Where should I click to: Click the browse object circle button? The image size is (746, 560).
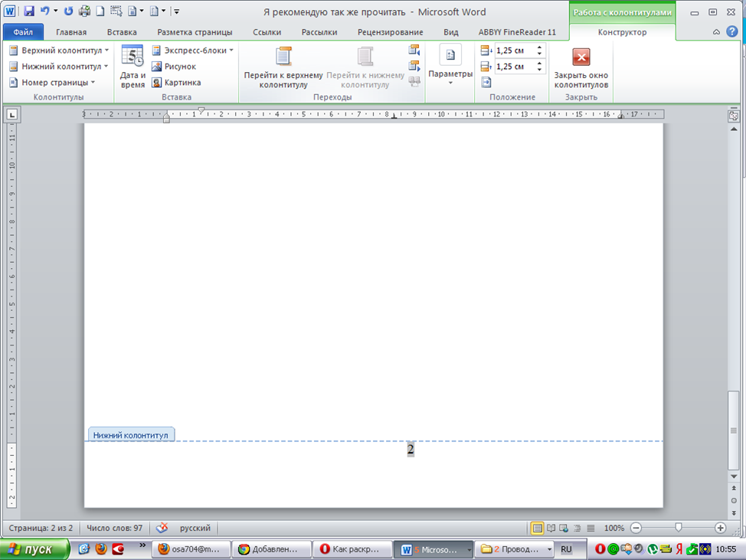pos(734,500)
